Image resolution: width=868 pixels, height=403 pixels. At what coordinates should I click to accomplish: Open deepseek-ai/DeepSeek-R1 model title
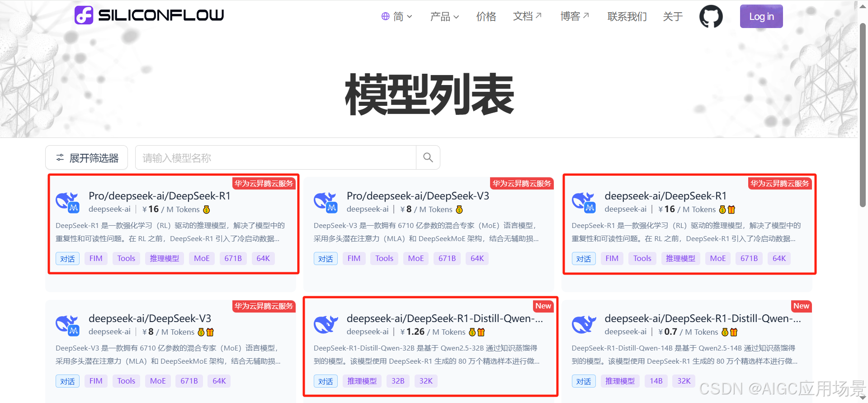(665, 196)
